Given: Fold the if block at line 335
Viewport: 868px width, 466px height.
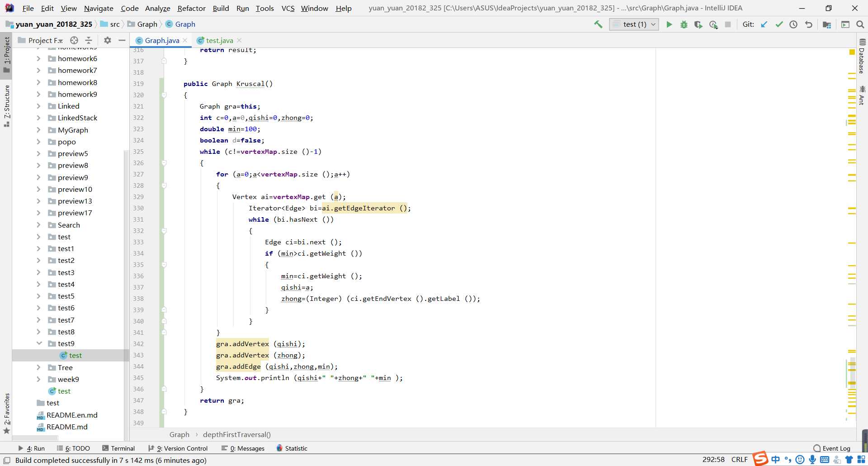Looking at the screenshot, I should 164,265.
